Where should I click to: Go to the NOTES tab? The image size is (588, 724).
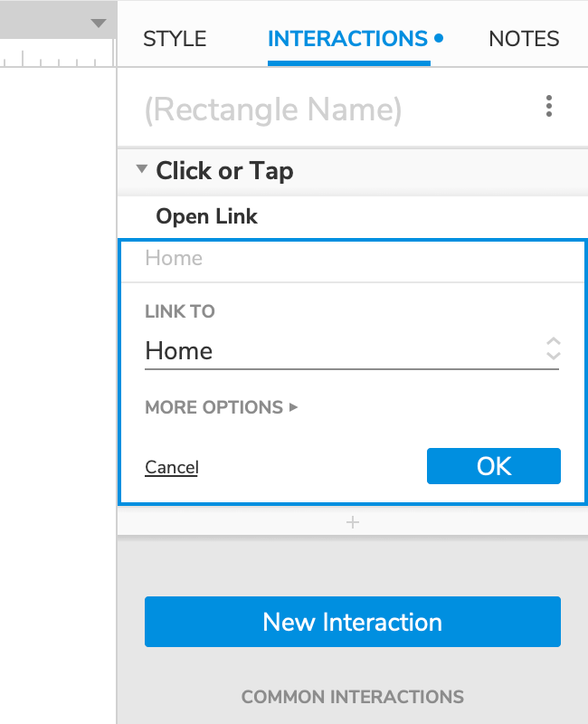524,39
